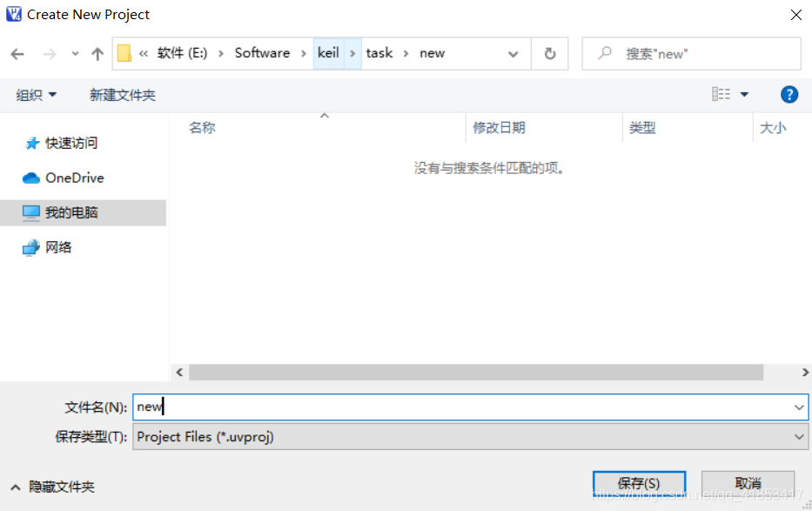Open address bar history dropdown
Image resolution: width=812 pixels, height=511 pixels.
(x=513, y=54)
